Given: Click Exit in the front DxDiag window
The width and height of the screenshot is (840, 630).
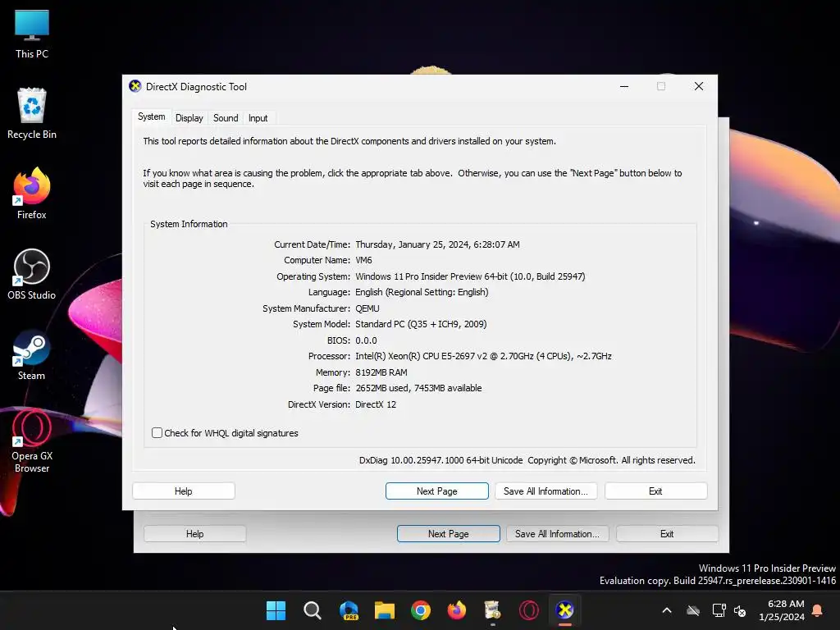Looking at the screenshot, I should click(x=655, y=491).
